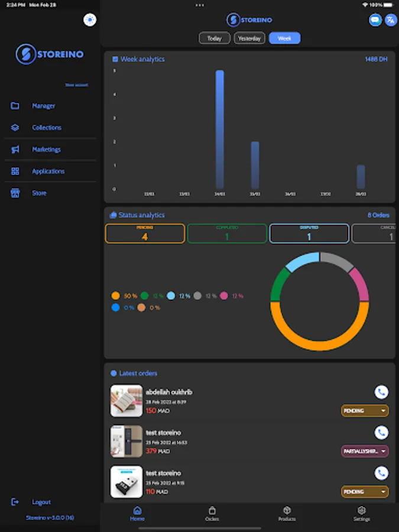Tap the Storeino logo in sidebar
The height and width of the screenshot is (532, 399).
click(x=50, y=54)
